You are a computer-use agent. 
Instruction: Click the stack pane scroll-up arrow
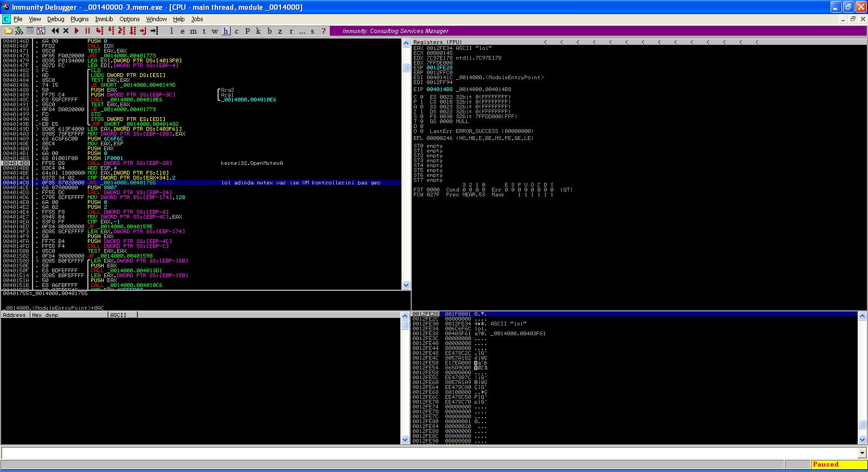click(862, 316)
